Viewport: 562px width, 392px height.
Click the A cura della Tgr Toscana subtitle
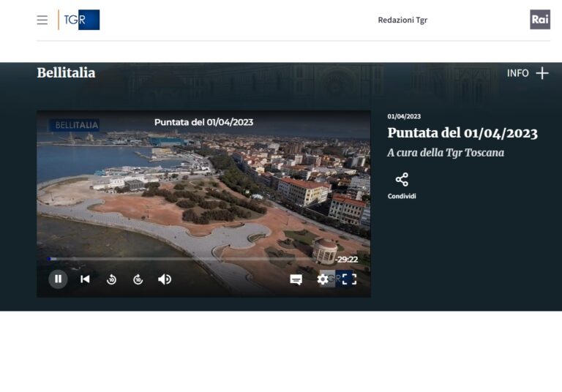tap(445, 153)
